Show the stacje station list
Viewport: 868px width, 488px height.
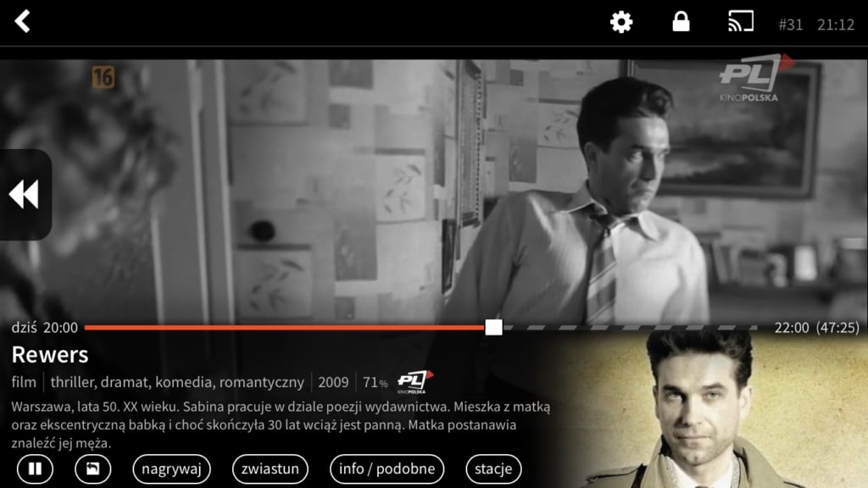click(493, 469)
